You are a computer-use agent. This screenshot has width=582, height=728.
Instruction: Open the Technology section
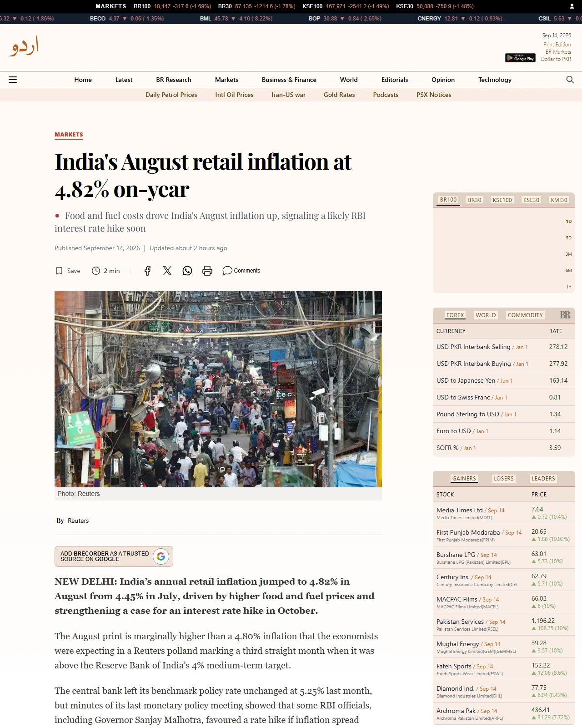(495, 80)
